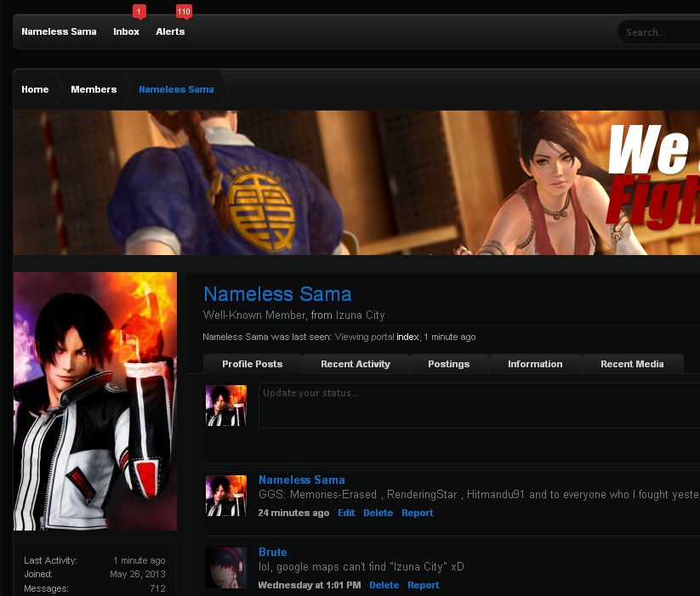Click Brute's avatar thumbnail
700x596 pixels.
pos(226,568)
